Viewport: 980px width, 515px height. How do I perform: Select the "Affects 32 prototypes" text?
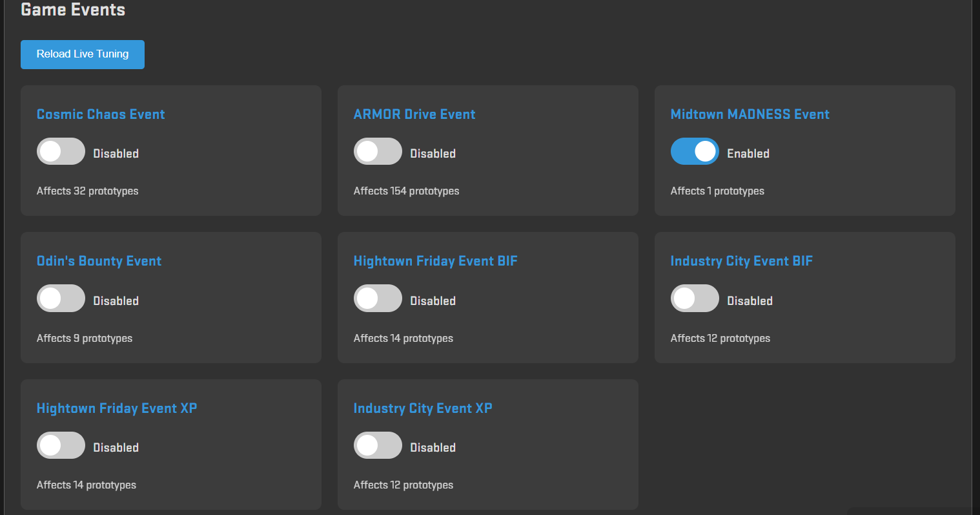(x=87, y=191)
